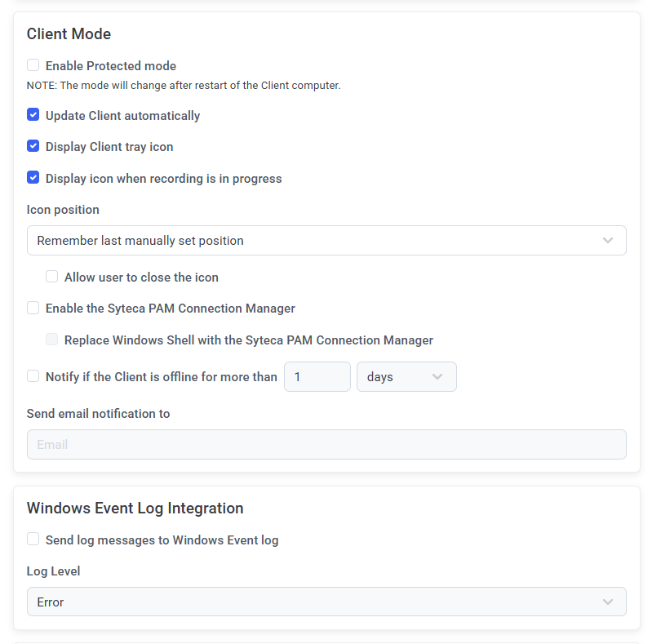Untick Display icon when recording is in progress
The height and width of the screenshot is (644, 652).
click(33, 178)
